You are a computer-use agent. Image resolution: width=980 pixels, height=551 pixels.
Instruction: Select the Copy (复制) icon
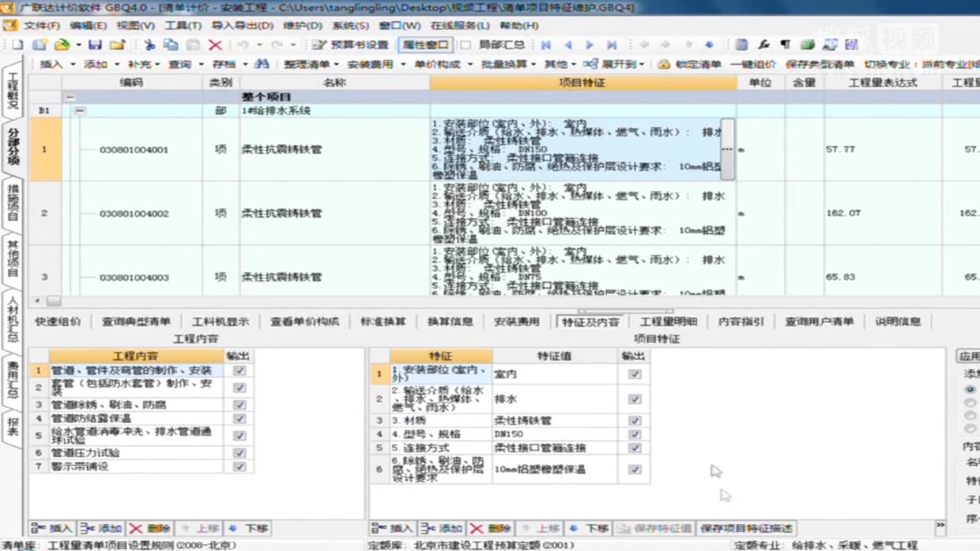click(x=171, y=44)
